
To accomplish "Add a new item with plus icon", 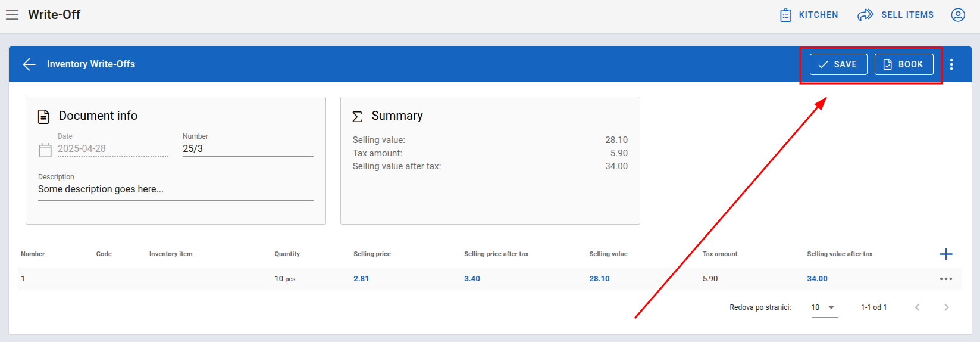I will coord(946,254).
